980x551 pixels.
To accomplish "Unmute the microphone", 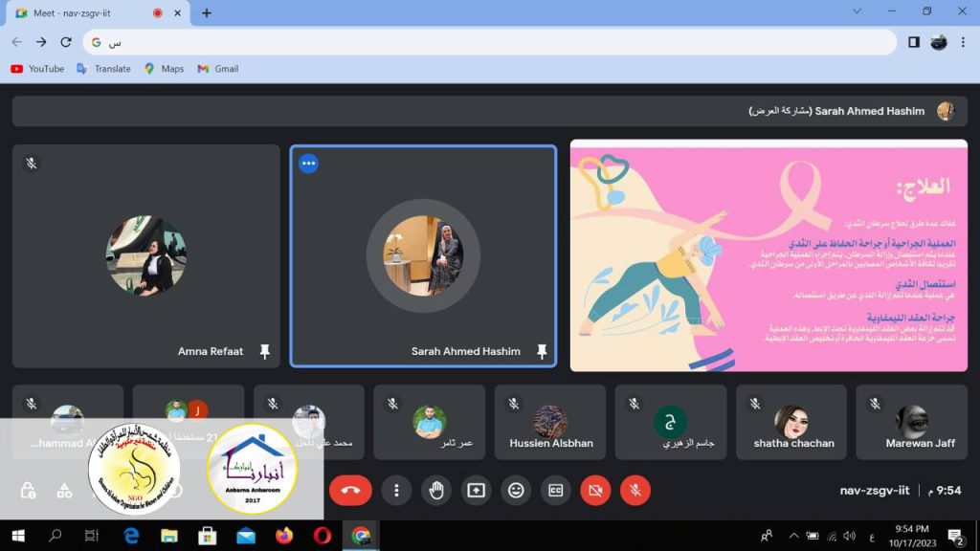I will (x=635, y=491).
